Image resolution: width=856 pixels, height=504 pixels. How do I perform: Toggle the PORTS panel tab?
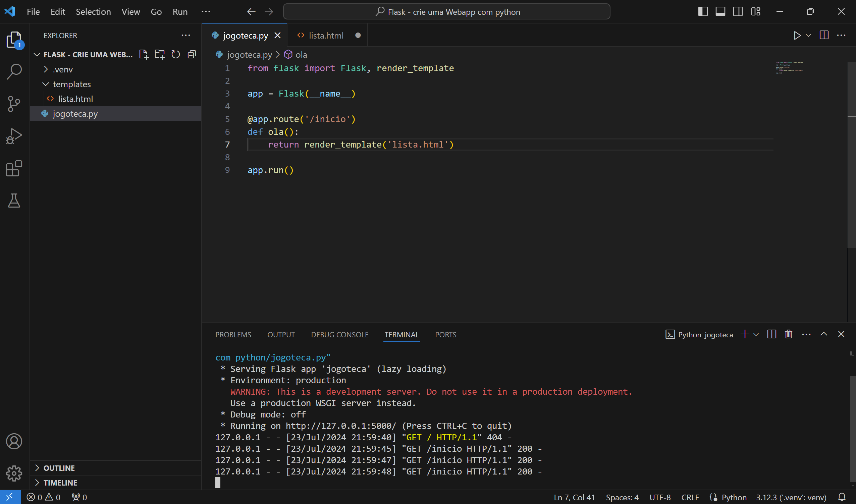click(446, 334)
